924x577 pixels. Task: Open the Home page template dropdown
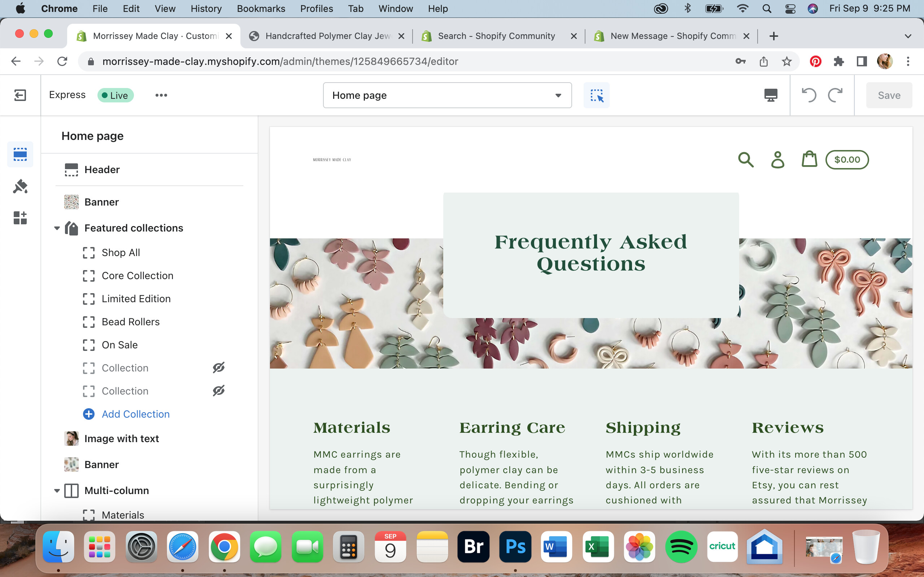click(447, 95)
